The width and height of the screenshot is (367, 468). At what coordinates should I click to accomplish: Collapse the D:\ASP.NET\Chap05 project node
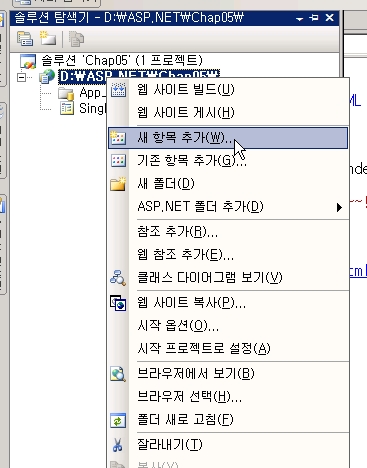[22, 77]
